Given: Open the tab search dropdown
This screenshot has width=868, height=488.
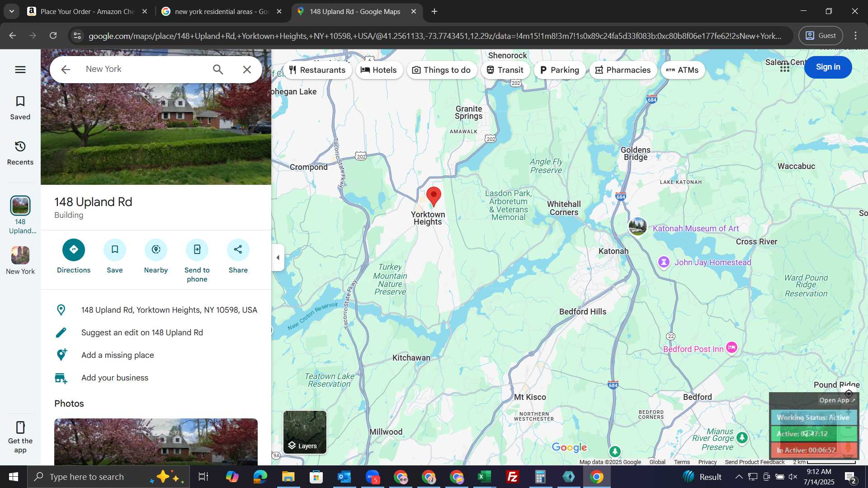Looking at the screenshot, I should point(11,11).
